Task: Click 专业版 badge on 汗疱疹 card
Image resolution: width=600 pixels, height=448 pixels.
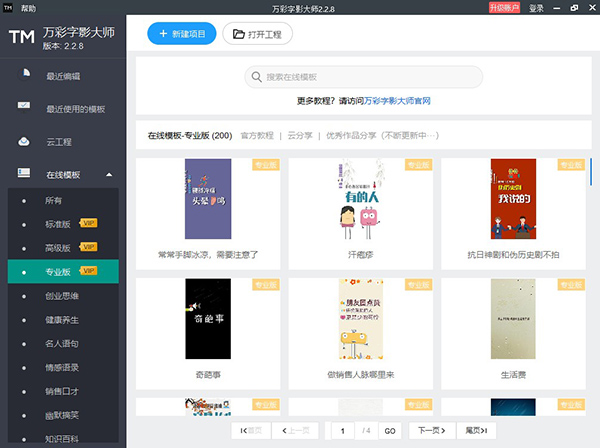Action: click(x=418, y=165)
